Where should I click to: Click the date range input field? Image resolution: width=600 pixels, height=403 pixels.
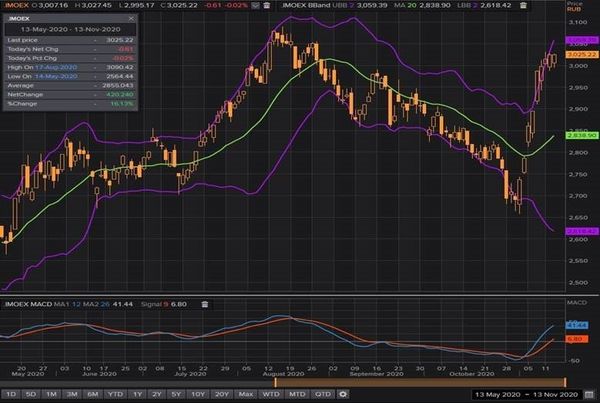pos(526,394)
